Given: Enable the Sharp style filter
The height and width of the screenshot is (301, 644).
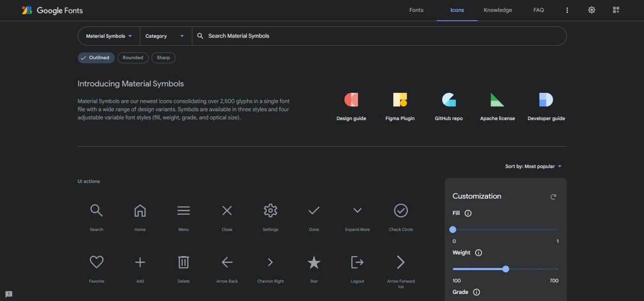Looking at the screenshot, I should click(164, 58).
